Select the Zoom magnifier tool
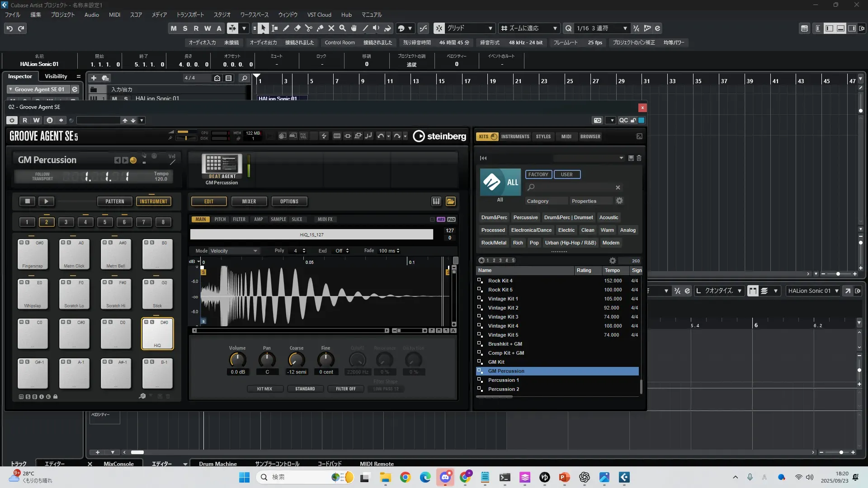 [342, 28]
